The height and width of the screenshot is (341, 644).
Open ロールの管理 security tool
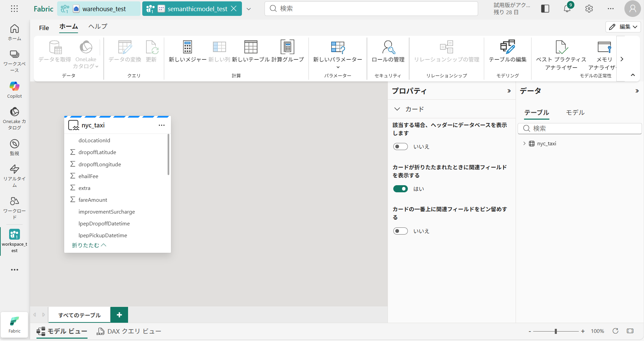(x=388, y=47)
